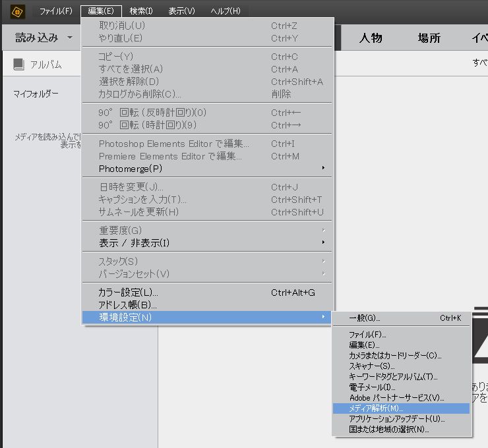Expand the 表示 / 非表示(I) submenu
488x448 pixels.
click(207, 243)
